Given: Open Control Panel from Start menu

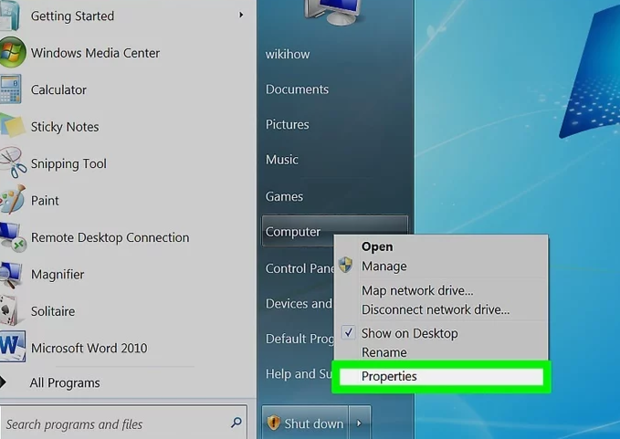Looking at the screenshot, I should click(x=300, y=269).
